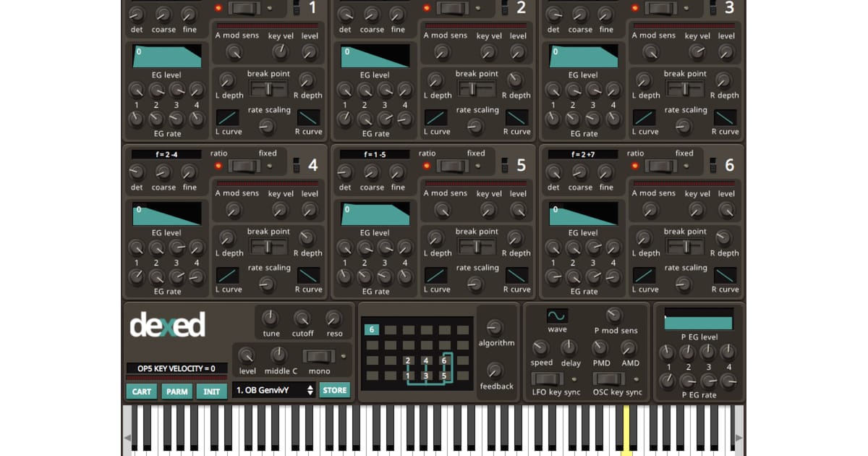868x456 pixels.
Task: Click the algorithm knob
Action: 495,327
